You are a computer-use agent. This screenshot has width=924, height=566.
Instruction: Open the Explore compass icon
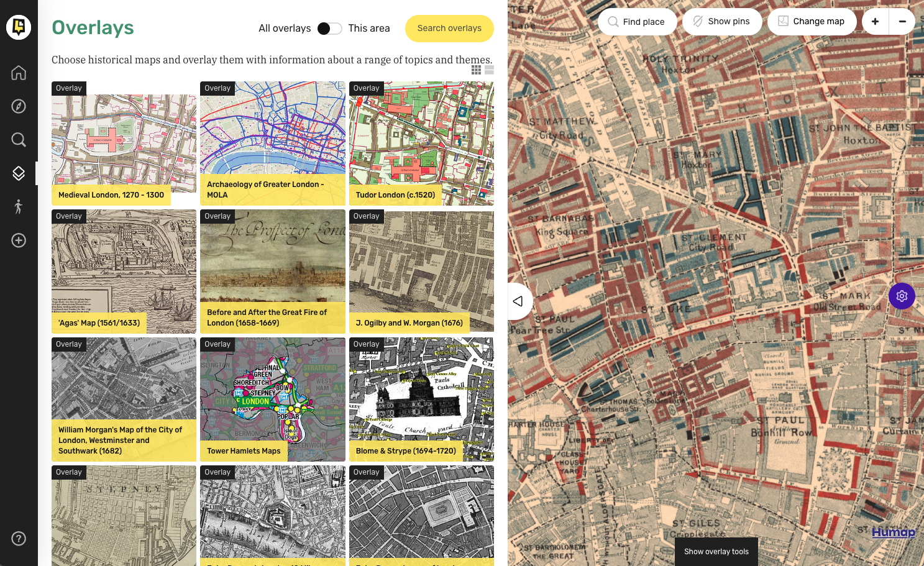19,106
